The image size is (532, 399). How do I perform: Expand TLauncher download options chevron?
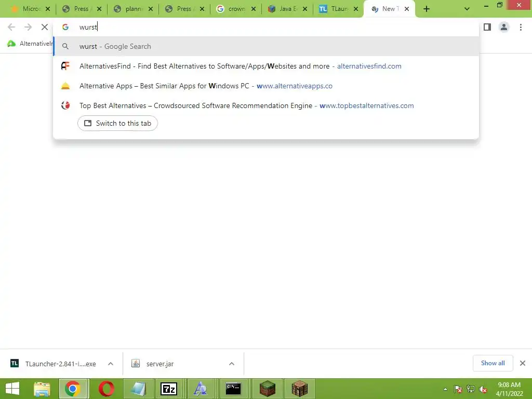(x=111, y=364)
